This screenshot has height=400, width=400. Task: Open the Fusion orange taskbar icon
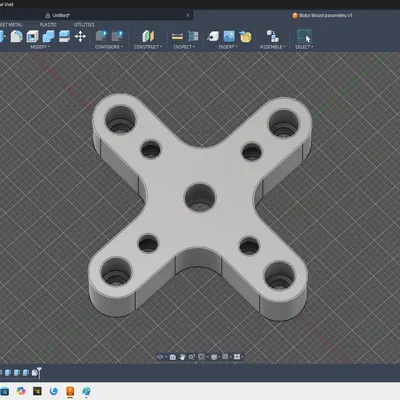70,391
